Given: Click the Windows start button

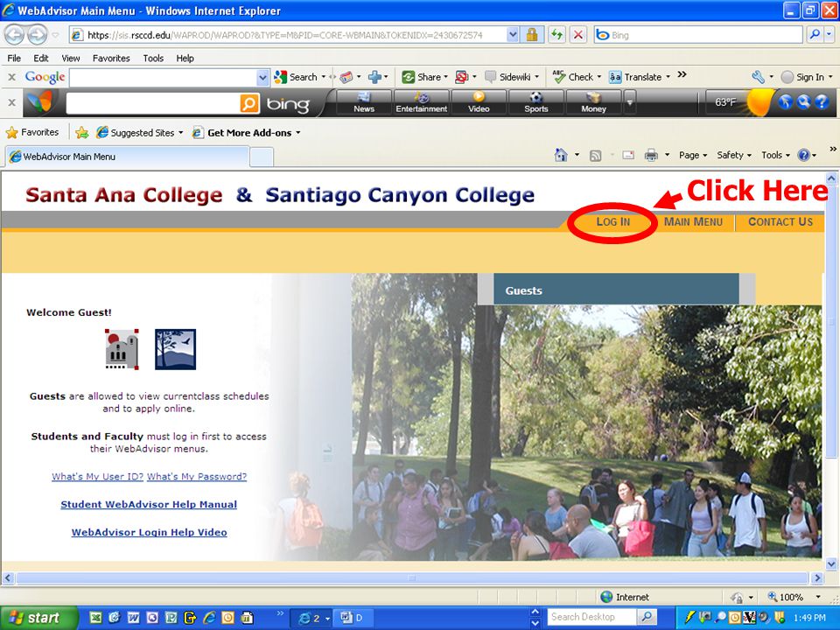Looking at the screenshot, I should pos(38,618).
